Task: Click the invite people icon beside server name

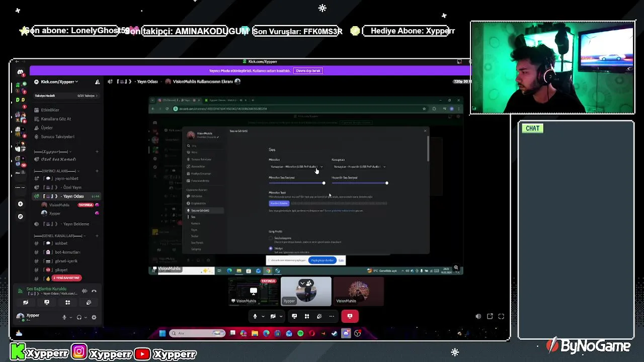Action: [x=97, y=81]
